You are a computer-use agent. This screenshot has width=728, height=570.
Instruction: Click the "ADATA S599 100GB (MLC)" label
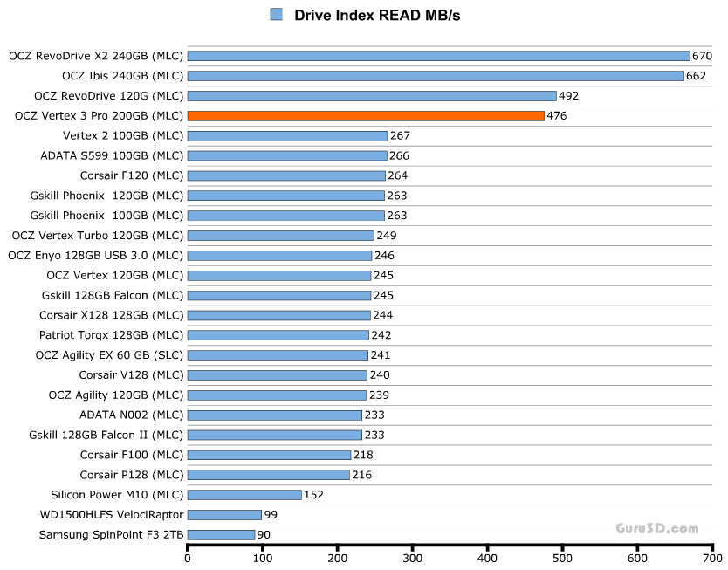pos(112,156)
